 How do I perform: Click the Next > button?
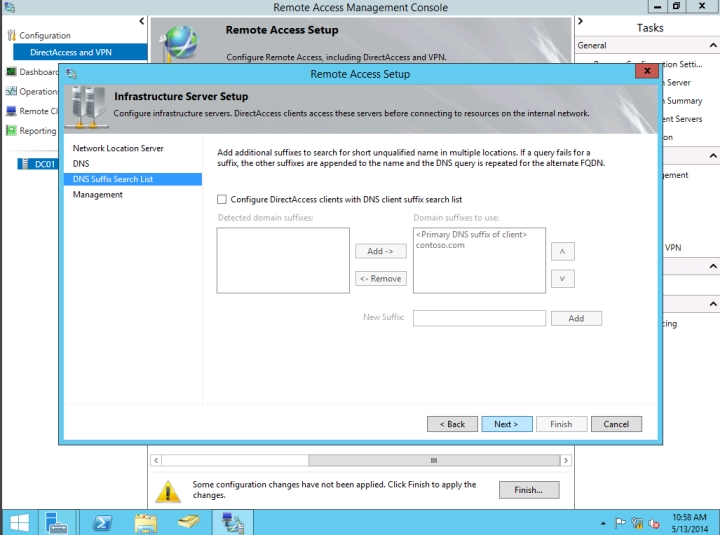pyautogui.click(x=507, y=424)
